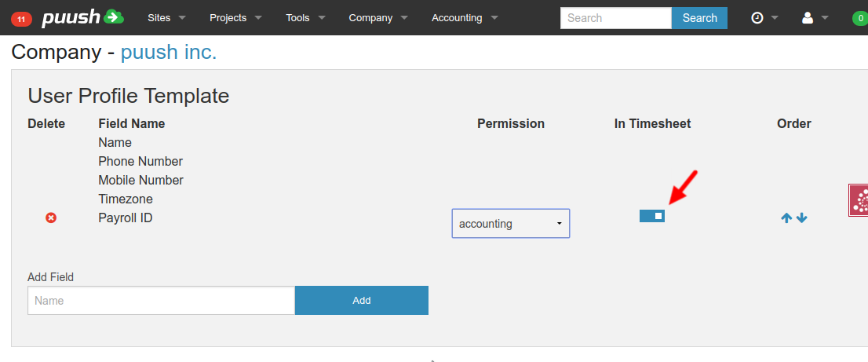Focus the Add Field name input
This screenshot has height=362, width=868.
(161, 300)
